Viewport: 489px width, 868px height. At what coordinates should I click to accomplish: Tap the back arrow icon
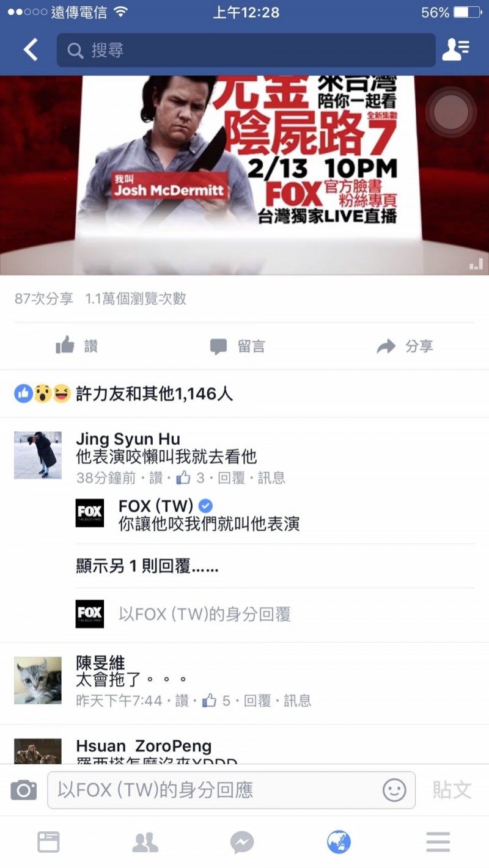pyautogui.click(x=31, y=49)
